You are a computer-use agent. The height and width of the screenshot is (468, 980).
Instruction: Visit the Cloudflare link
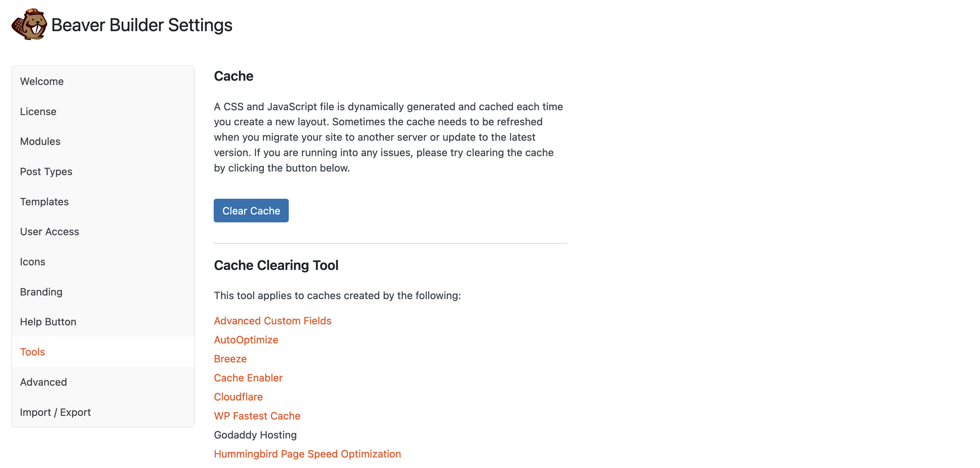(x=239, y=397)
